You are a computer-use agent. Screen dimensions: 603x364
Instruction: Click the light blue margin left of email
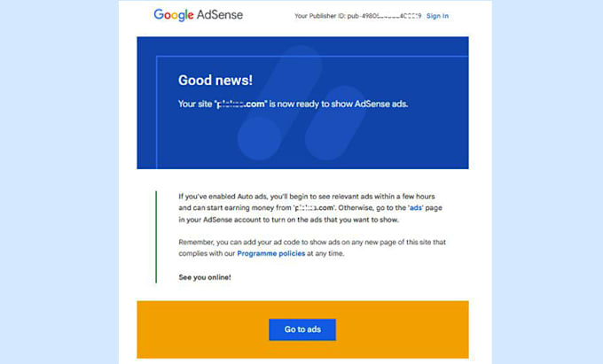(59, 182)
